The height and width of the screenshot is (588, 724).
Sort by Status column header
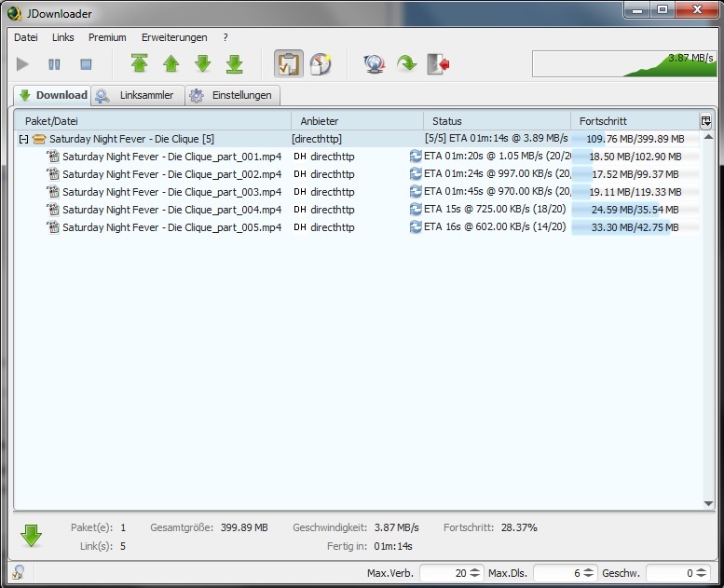pyautogui.click(x=497, y=121)
